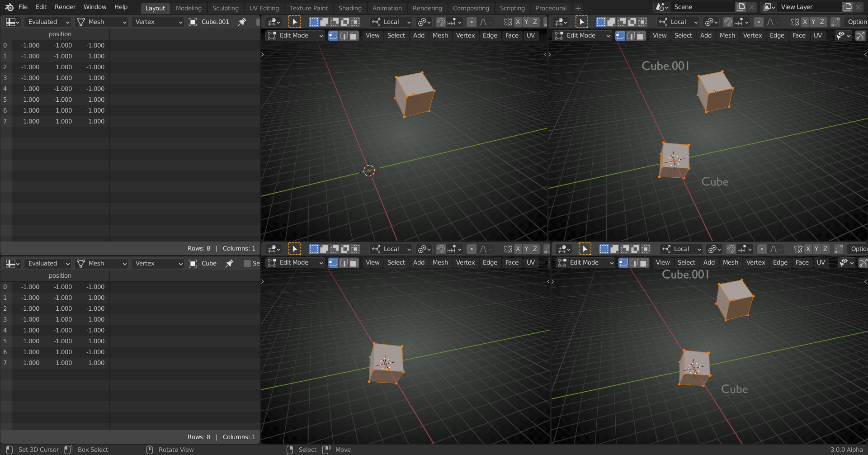Viewport: 868px width, 455px height.
Task: Open object visibility eye dropdown in the top-right viewport
Action: (x=844, y=35)
